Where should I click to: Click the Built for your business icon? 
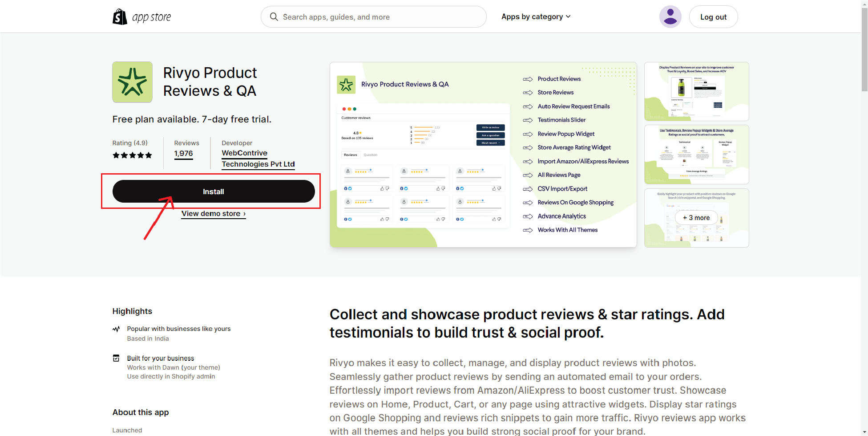[x=116, y=358]
